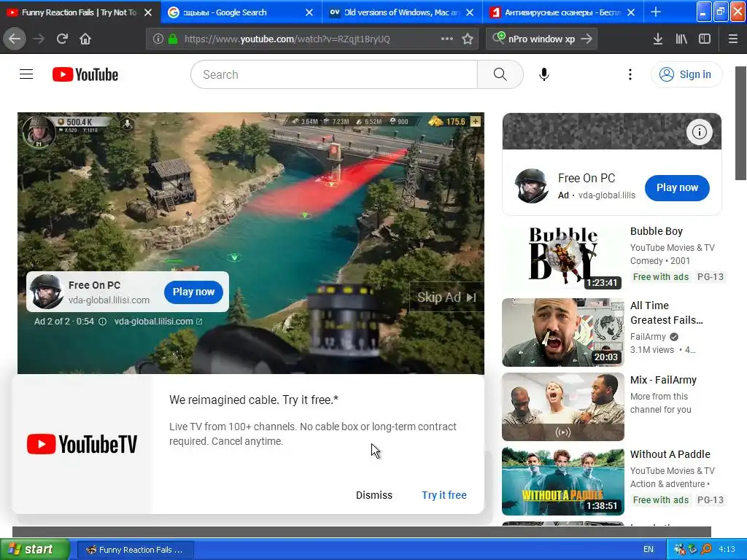Click the Bubble Boy title text
Image resolution: width=747 pixels, height=560 pixels.
coord(656,231)
